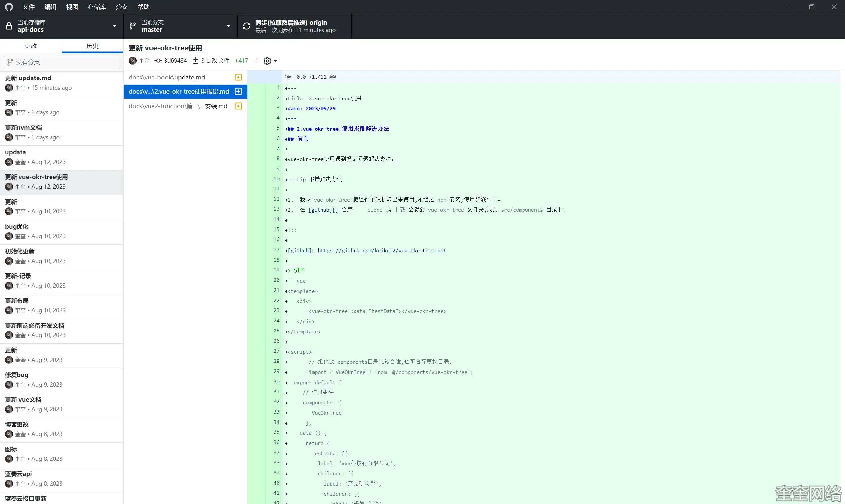
Task: Open the diff settings gear dropdown
Action: (x=270, y=61)
